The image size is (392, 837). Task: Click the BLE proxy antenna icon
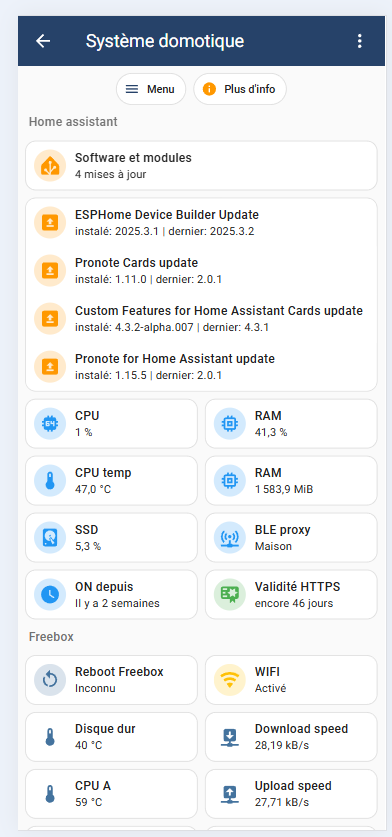pos(230,538)
